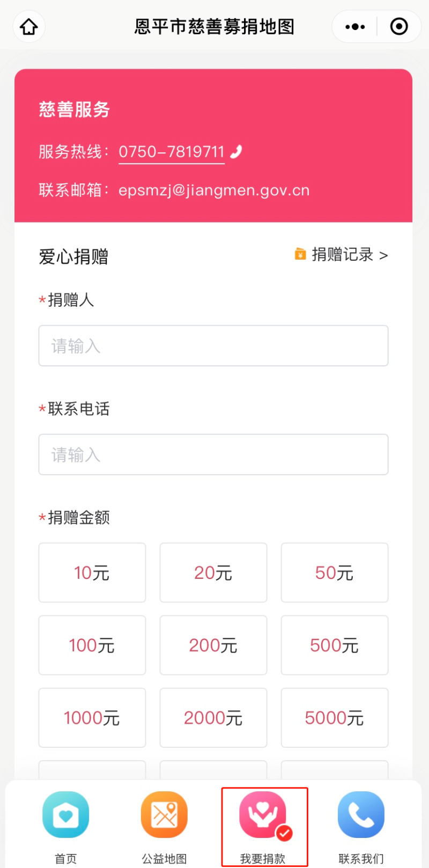Tap the home icon in header
This screenshot has width=429, height=868.
tap(29, 26)
